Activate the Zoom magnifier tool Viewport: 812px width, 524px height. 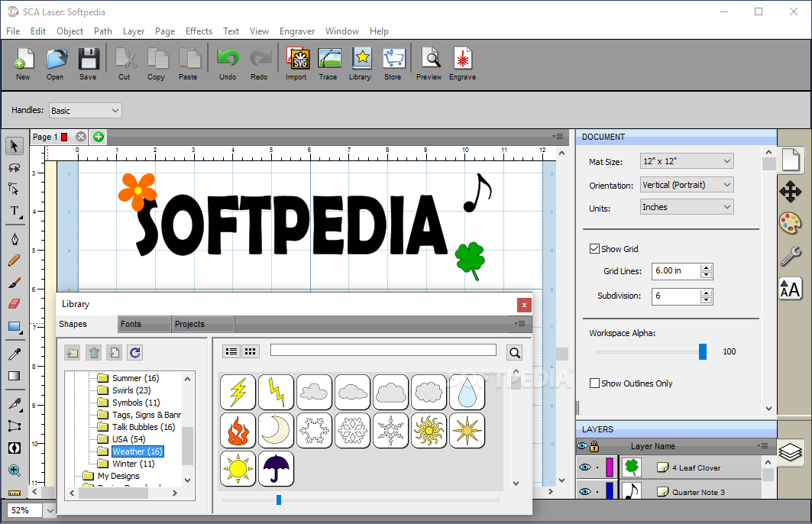15,471
